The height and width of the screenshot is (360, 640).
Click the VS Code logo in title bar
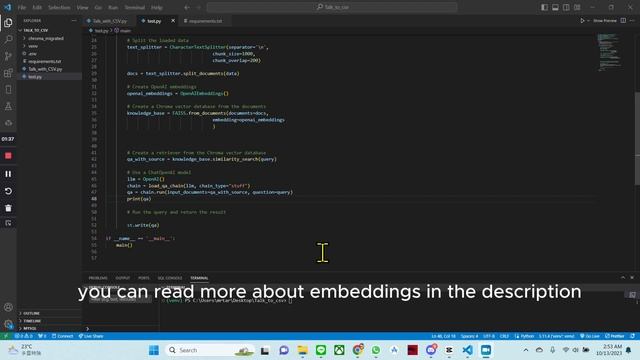7,7
